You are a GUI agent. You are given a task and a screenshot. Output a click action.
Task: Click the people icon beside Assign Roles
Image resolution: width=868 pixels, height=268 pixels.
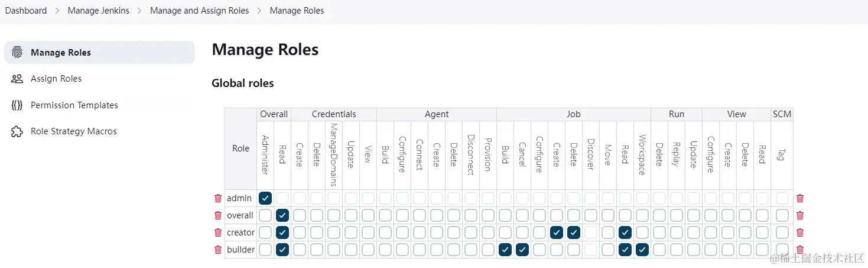tap(17, 79)
